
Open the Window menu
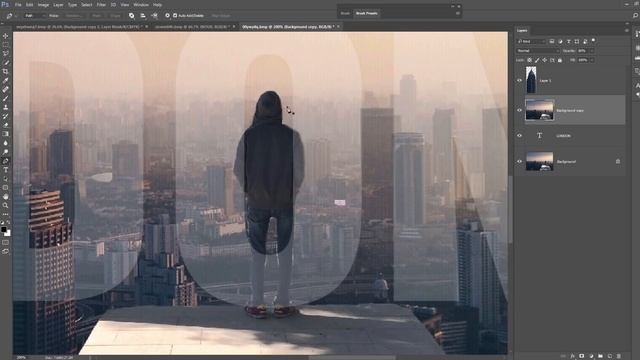click(141, 5)
